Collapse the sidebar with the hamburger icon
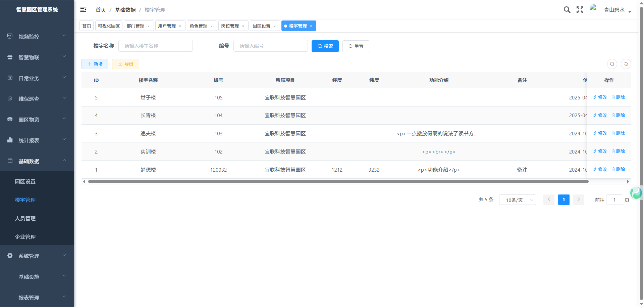 (83, 10)
